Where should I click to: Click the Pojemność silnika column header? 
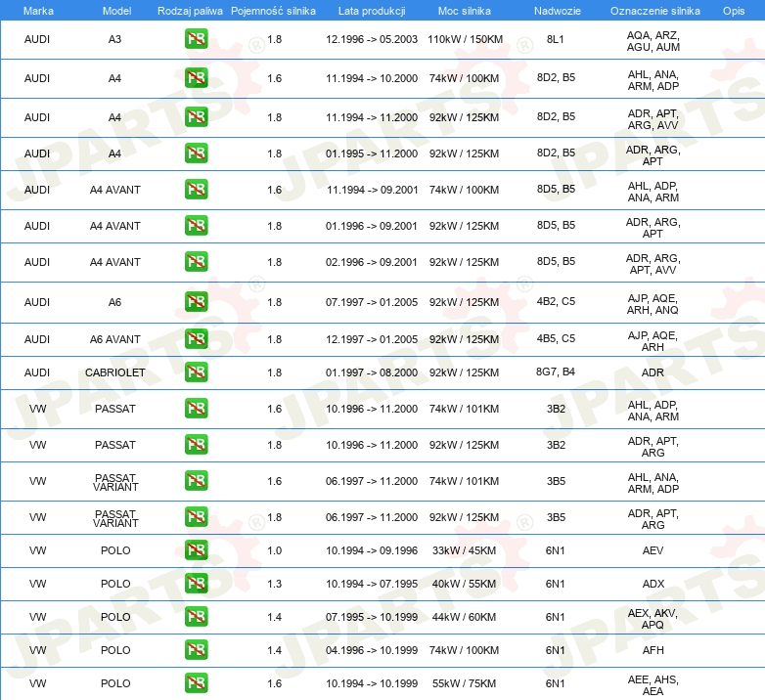click(273, 11)
